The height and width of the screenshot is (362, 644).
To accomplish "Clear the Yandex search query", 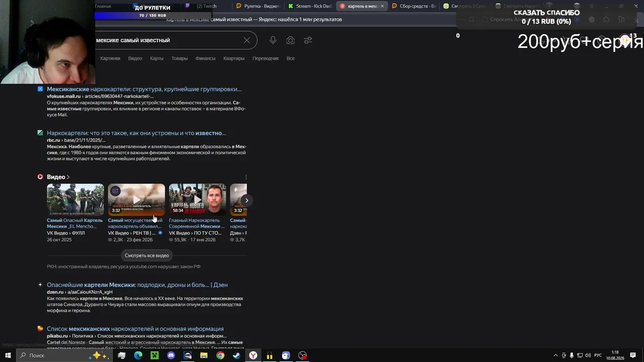I will click(x=247, y=40).
